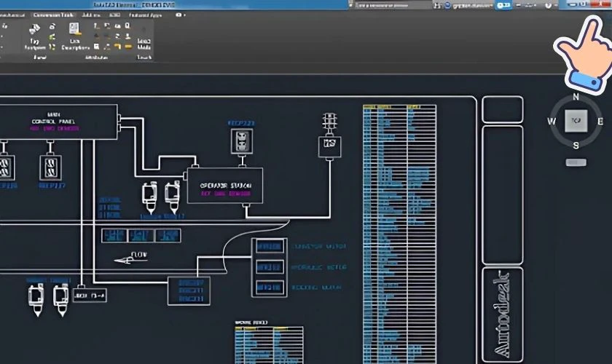Select the Operator Station block in drawing

225,186
